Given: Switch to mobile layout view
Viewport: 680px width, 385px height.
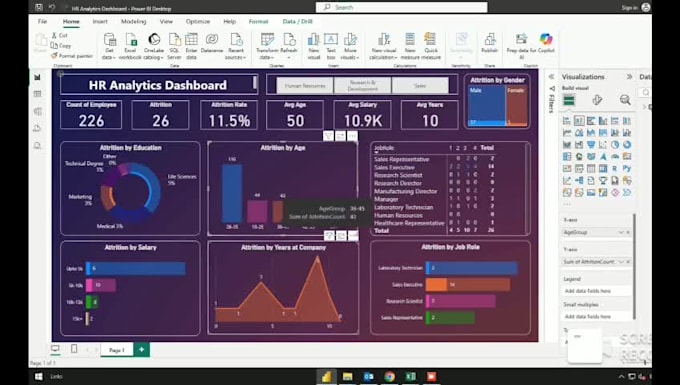Looking at the screenshot, I should tap(74, 349).
